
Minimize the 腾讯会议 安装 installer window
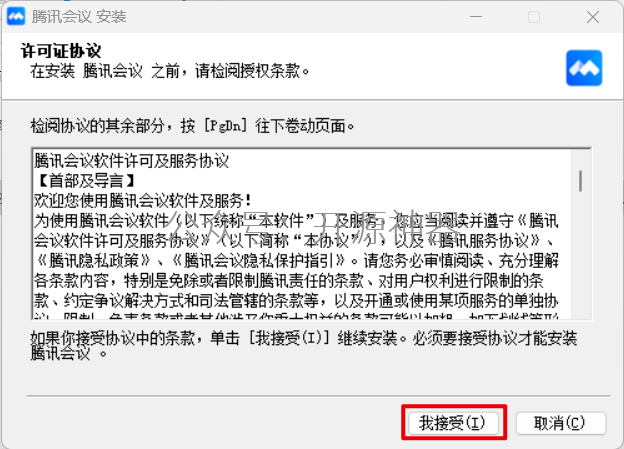point(476,17)
